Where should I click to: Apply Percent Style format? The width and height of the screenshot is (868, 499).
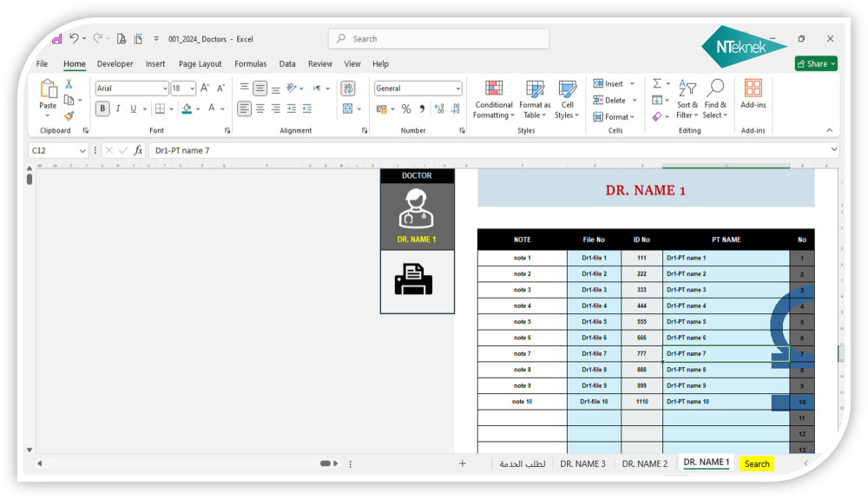coord(406,109)
